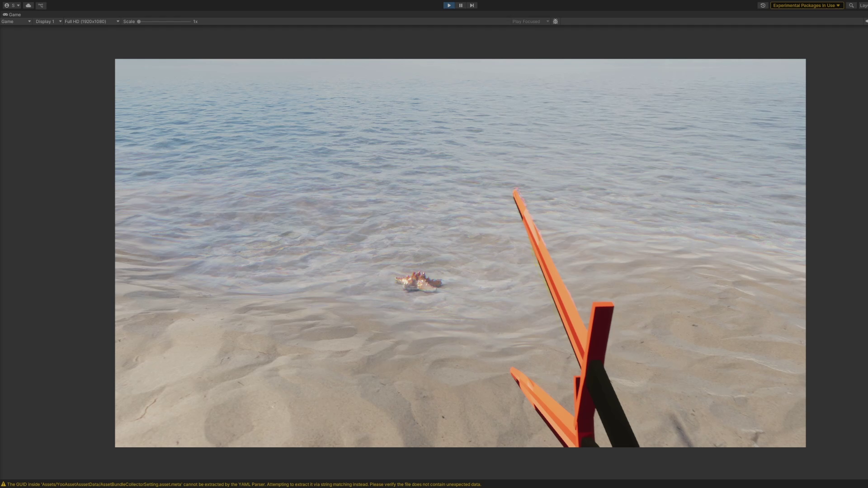868x488 pixels.
Task: Click the conch shell in the game view
Action: (x=419, y=282)
